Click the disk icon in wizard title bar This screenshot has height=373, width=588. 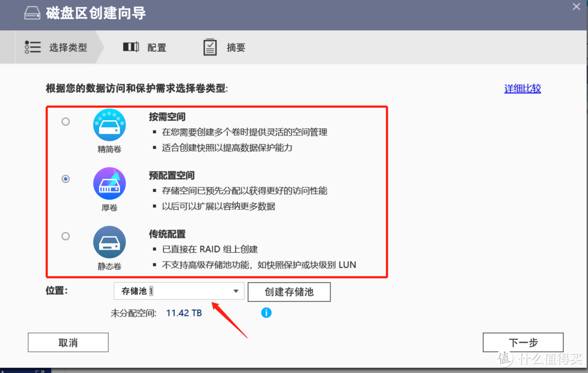pyautogui.click(x=33, y=14)
